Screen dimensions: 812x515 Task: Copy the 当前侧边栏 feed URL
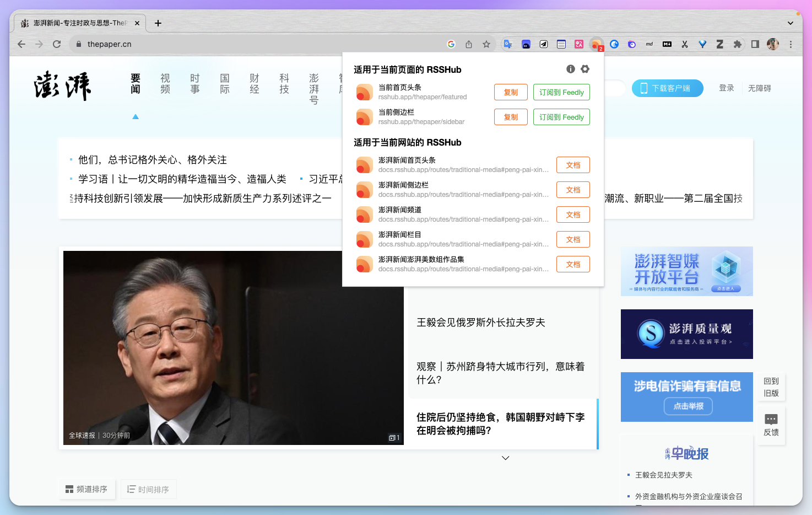511,117
